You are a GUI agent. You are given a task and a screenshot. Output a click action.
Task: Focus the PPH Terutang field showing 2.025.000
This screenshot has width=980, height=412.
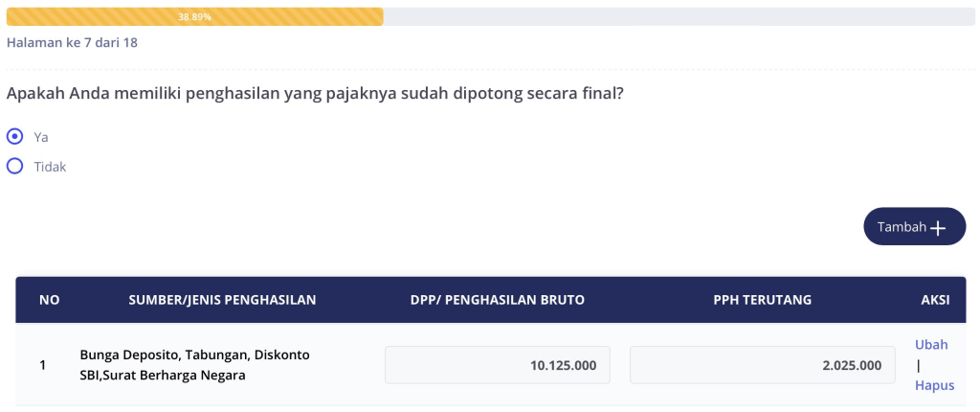tap(762, 365)
